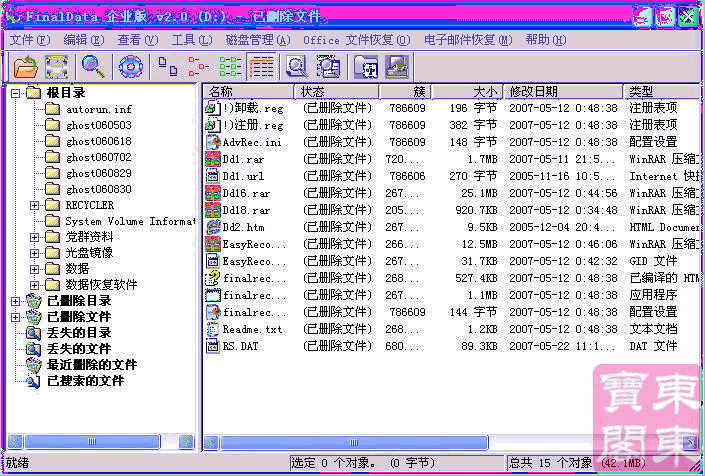Select the ghost060618 folder
This screenshot has height=476, width=705.
tap(99, 142)
